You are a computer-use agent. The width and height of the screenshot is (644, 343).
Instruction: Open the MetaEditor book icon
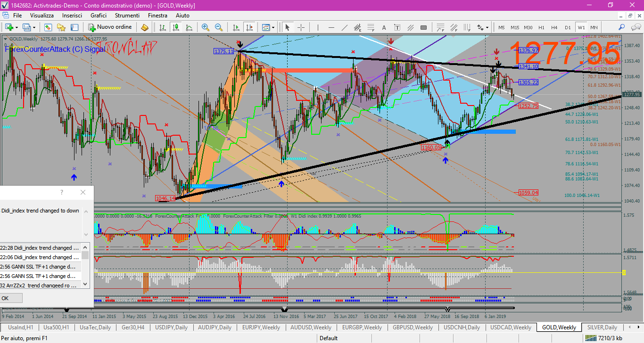pos(145,27)
